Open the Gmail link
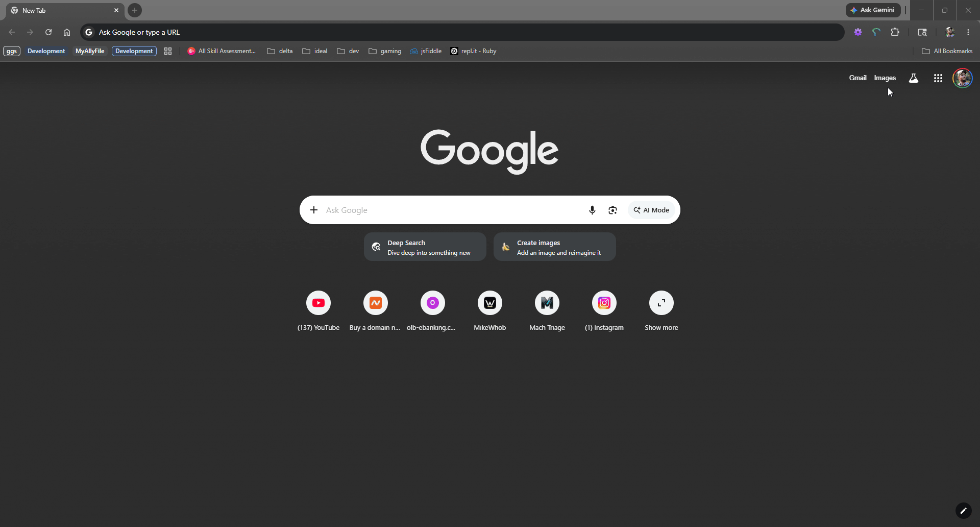 pos(857,78)
